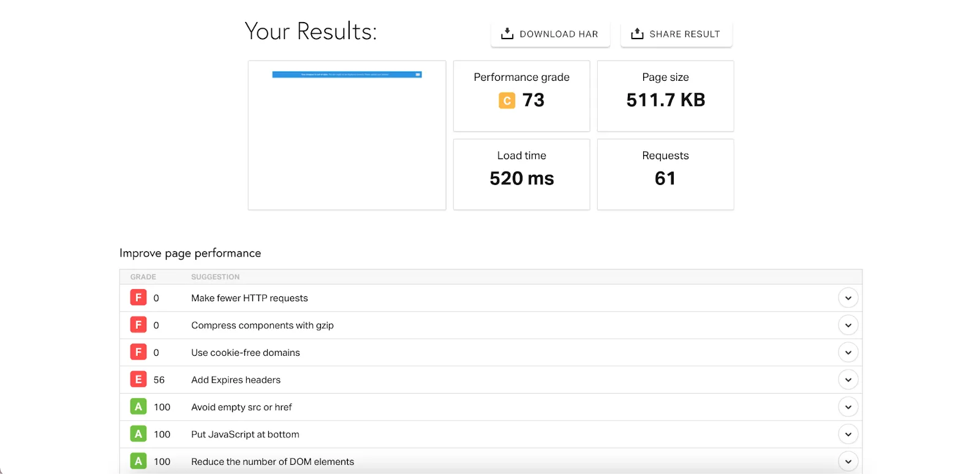Expand the Put JavaScript at bottom row
Viewport: 980px width, 474px height.
click(x=848, y=434)
